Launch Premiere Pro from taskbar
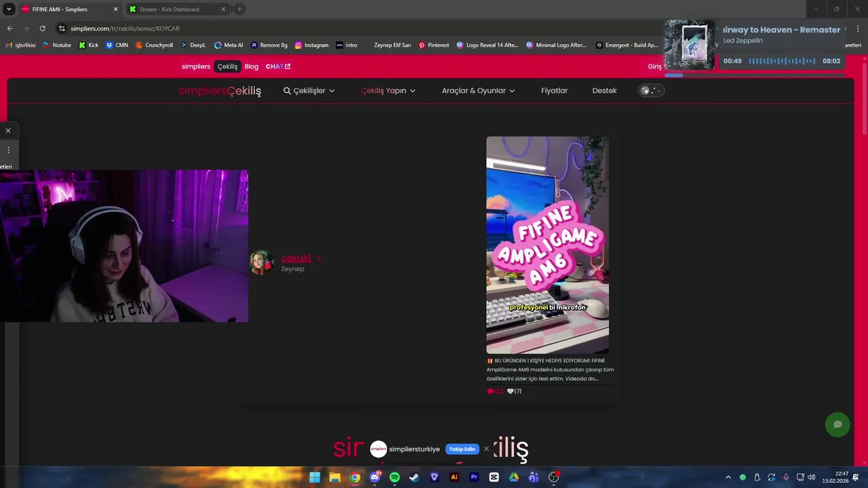 click(474, 477)
